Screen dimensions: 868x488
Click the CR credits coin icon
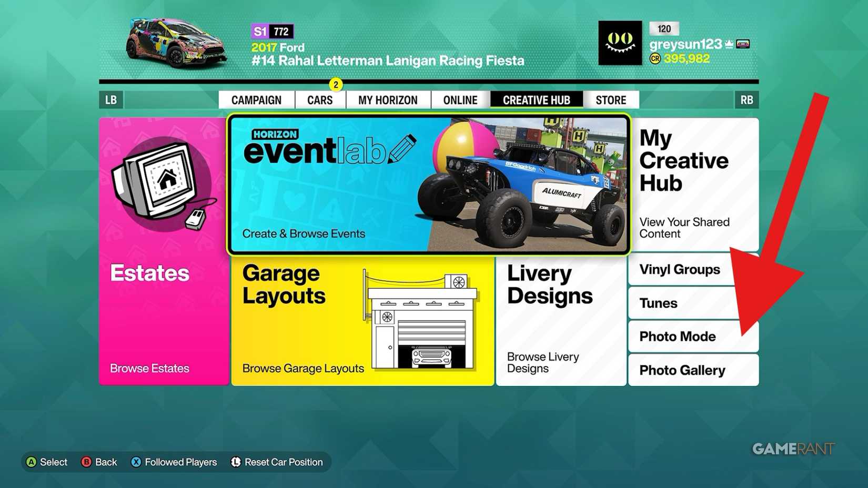[x=655, y=59]
